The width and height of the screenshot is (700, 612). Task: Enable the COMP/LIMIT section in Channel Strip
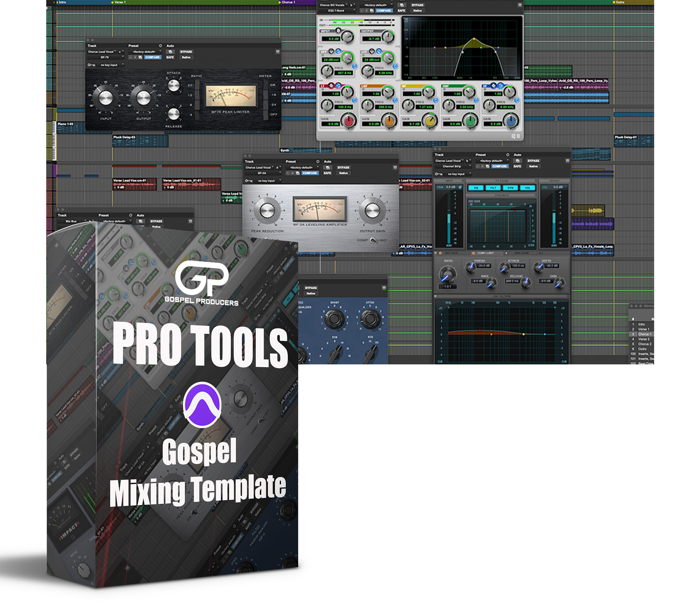[x=473, y=253]
